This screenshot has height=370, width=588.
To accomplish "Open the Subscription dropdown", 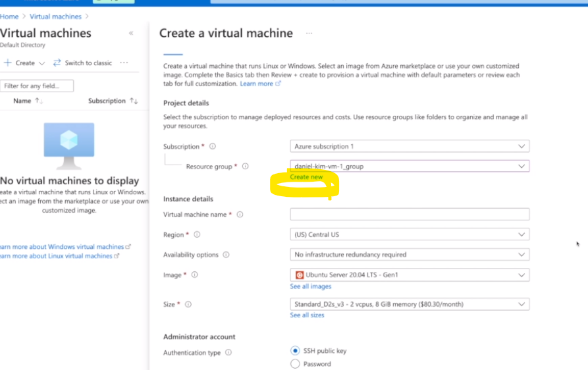I will pyautogui.click(x=410, y=146).
